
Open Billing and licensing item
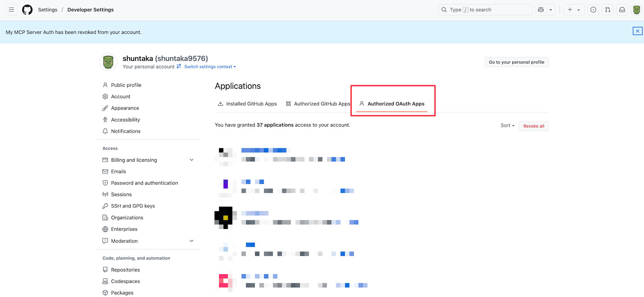(x=134, y=160)
